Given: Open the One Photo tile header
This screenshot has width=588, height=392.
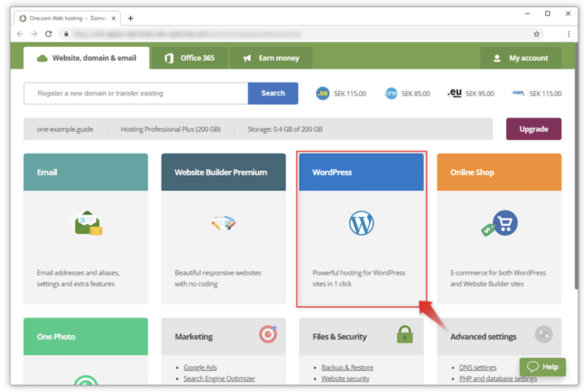Looking at the screenshot, I should point(86,336).
